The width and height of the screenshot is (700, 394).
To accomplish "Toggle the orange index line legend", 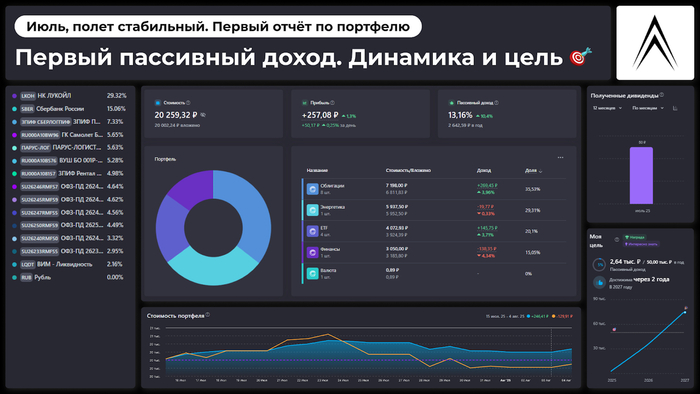I will click(562, 316).
